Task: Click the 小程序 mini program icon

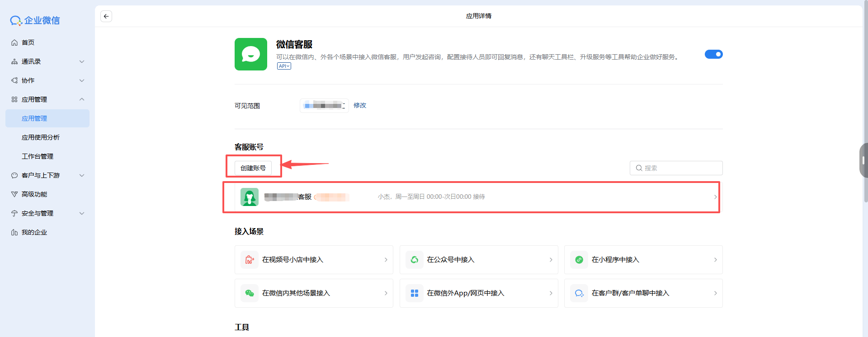Action: pos(579,260)
